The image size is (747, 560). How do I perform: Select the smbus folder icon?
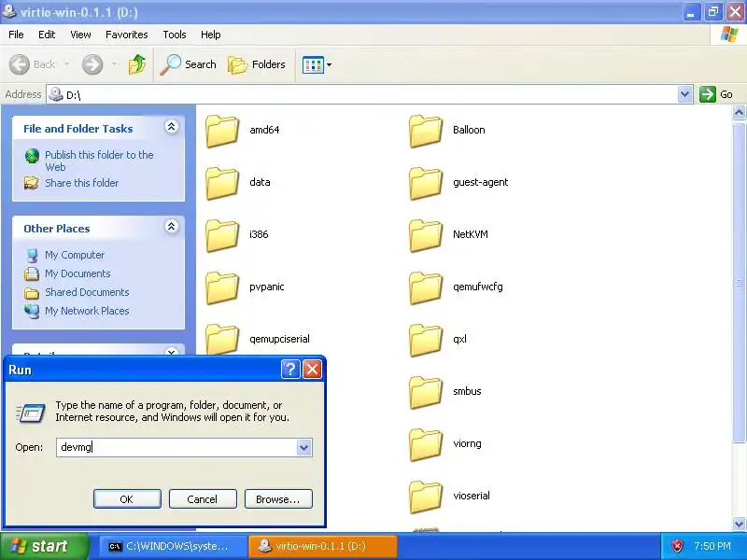click(x=426, y=392)
